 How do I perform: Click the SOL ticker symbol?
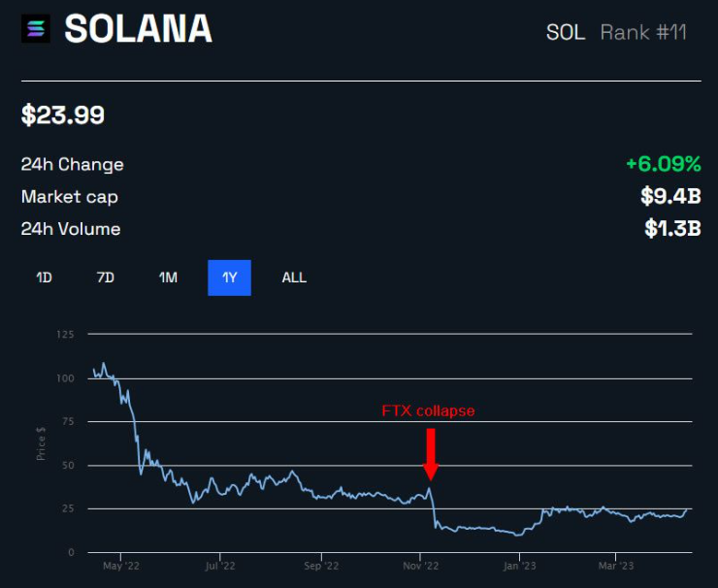pyautogui.click(x=566, y=32)
